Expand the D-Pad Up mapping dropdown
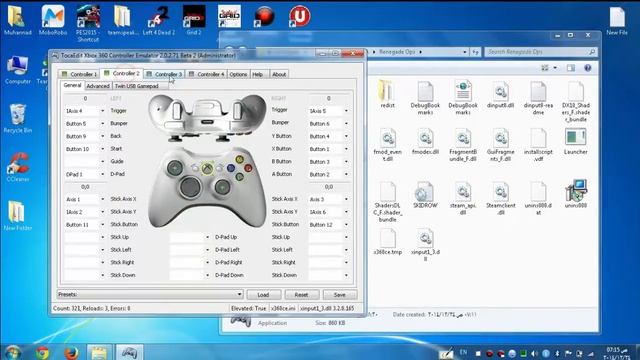This screenshot has width=640, height=360. point(207,237)
